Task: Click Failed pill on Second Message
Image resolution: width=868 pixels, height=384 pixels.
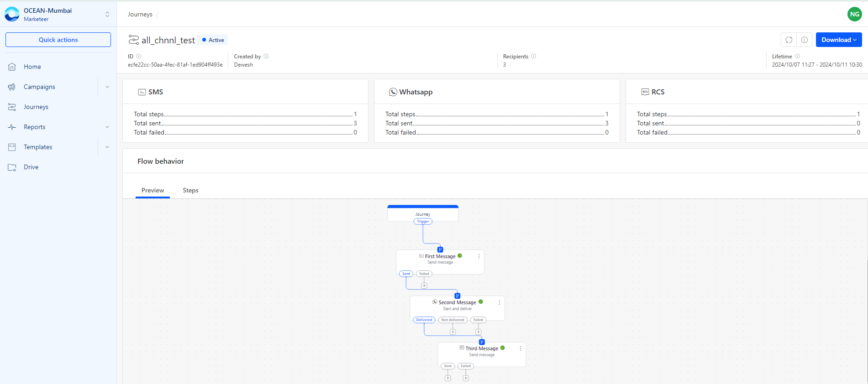Action: click(x=478, y=320)
